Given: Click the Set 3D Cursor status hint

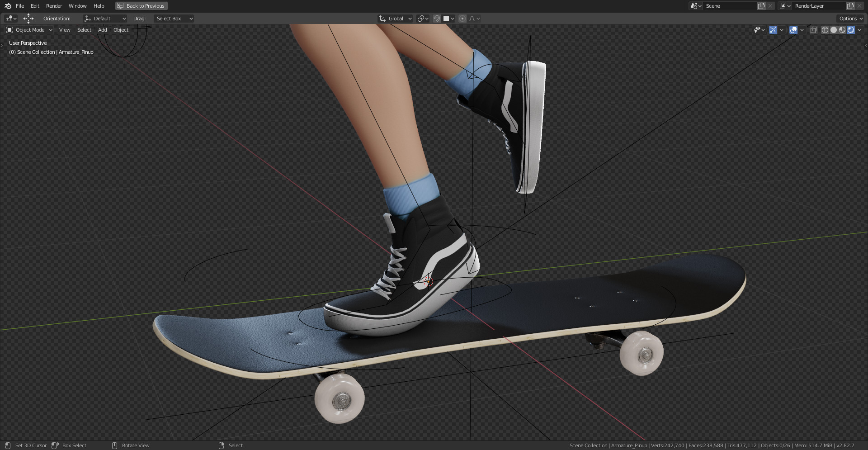Looking at the screenshot, I should coord(31,445).
